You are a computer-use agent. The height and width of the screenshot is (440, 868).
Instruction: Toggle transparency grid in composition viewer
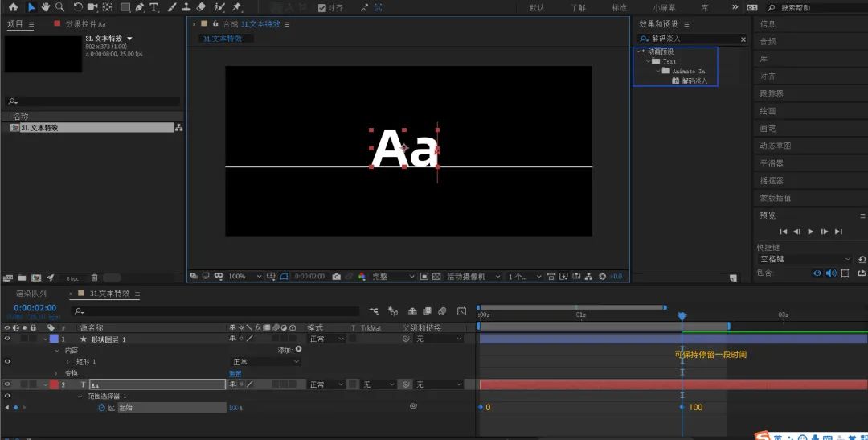pyautogui.click(x=436, y=276)
